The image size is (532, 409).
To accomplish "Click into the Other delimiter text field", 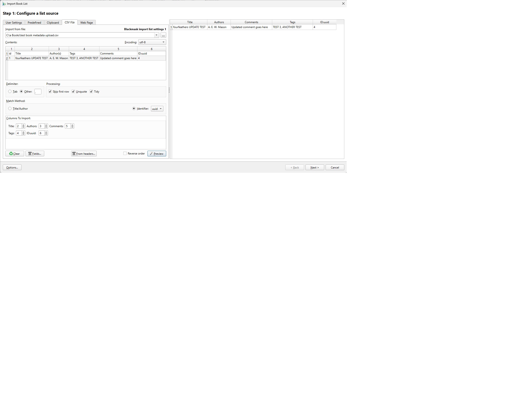I will (38, 92).
